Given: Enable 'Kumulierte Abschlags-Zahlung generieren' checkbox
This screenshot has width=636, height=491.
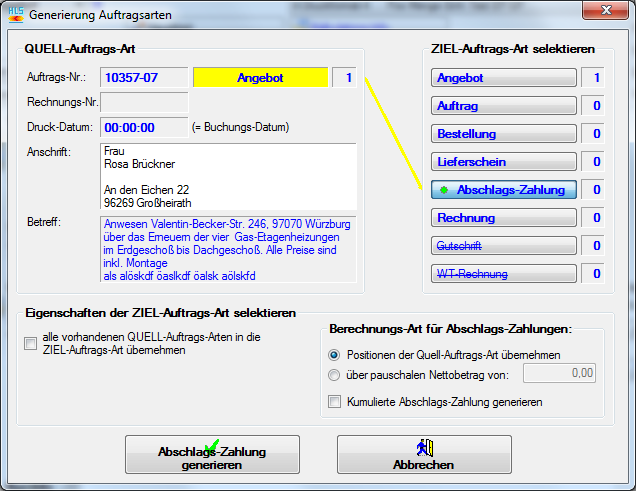Looking at the screenshot, I should [x=335, y=402].
